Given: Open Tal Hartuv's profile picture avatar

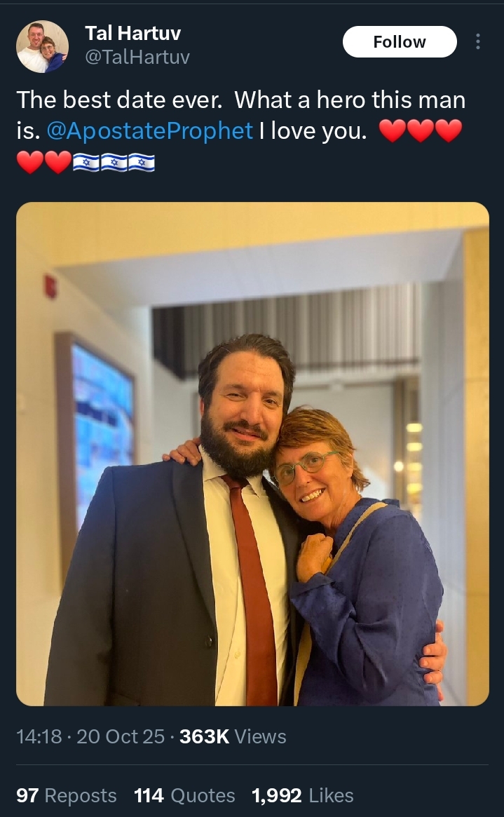Looking at the screenshot, I should click(x=42, y=46).
